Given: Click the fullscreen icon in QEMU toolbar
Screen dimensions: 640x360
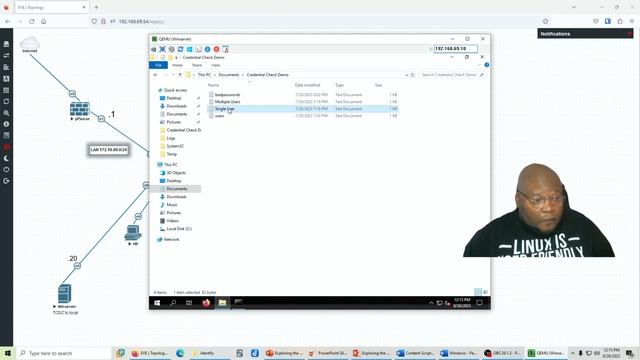Looking at the screenshot, I should (x=162, y=49).
